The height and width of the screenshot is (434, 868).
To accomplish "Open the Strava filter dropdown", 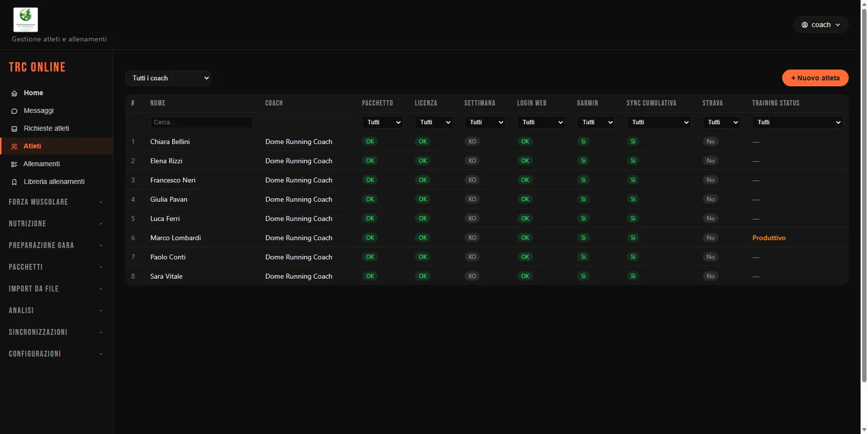I will [x=722, y=122].
